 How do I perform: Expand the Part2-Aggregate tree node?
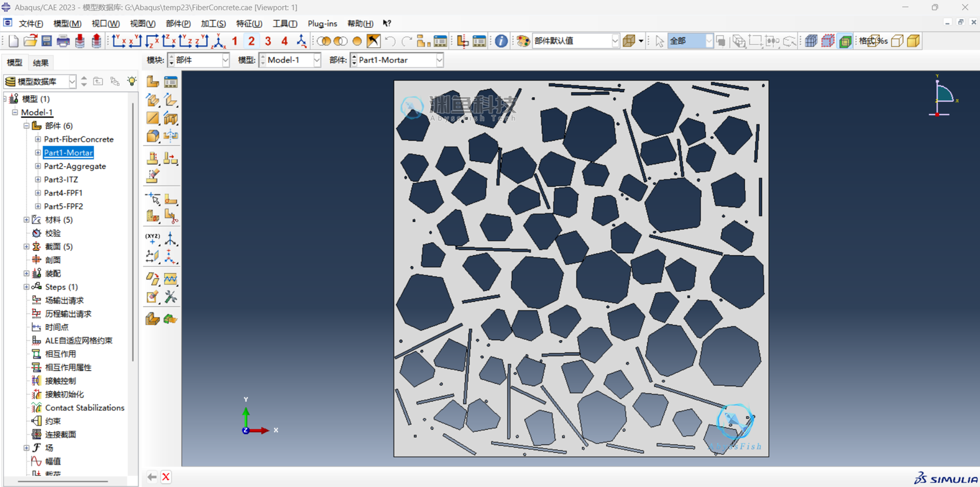point(38,166)
